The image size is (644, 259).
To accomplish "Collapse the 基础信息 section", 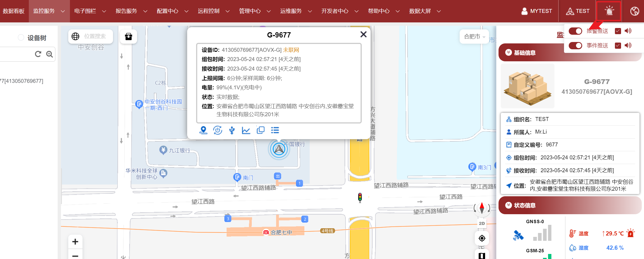I will click(508, 53).
